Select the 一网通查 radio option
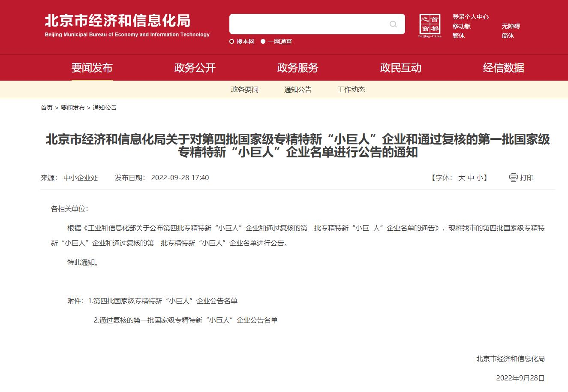568x392 pixels. pos(263,42)
